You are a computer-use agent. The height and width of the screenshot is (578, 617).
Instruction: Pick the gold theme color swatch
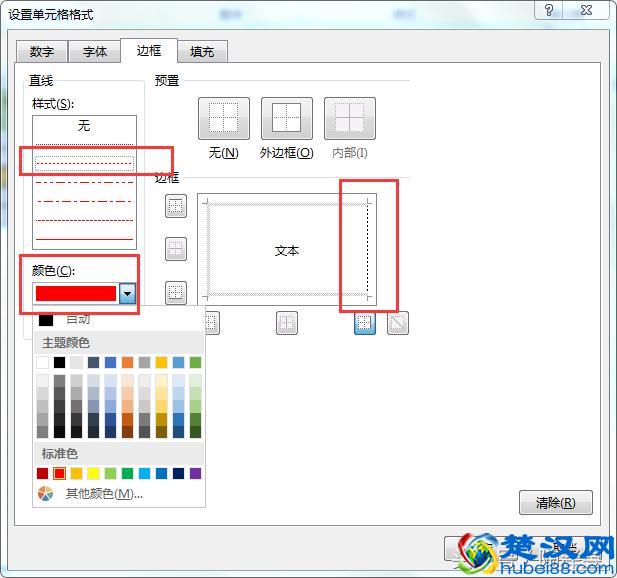tap(161, 362)
